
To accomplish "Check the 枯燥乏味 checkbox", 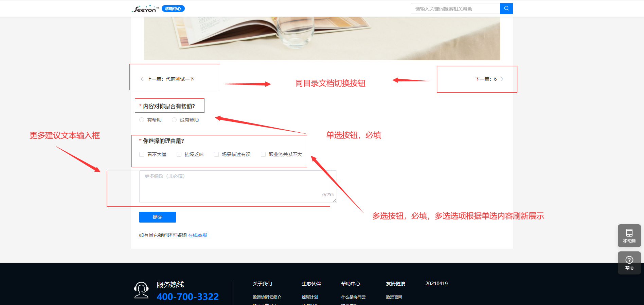I will pos(179,154).
